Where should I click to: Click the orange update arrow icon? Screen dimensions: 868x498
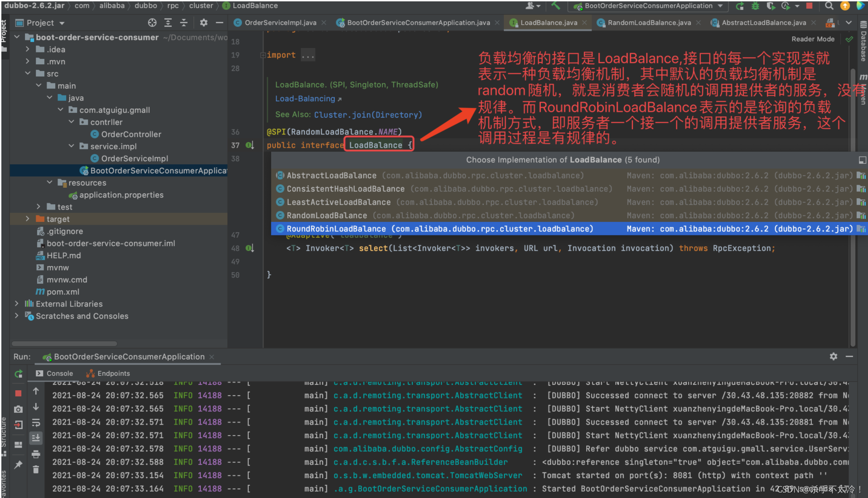(x=845, y=6)
